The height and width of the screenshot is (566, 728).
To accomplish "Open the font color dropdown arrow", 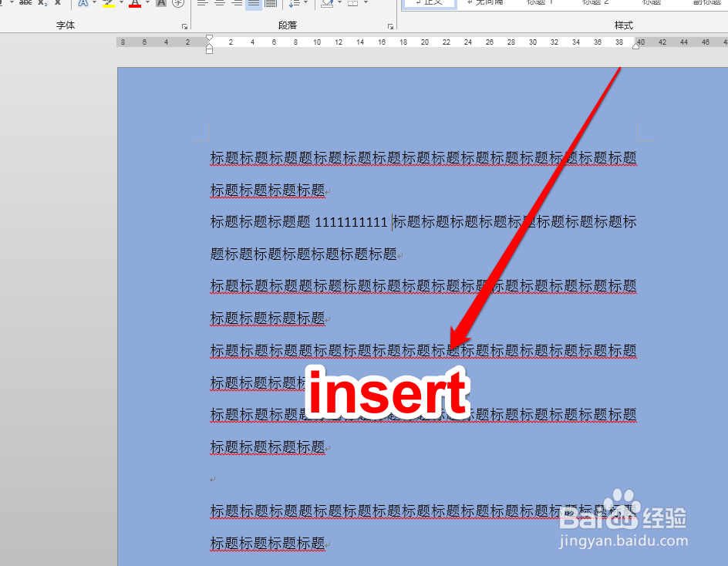I will click(x=147, y=3).
